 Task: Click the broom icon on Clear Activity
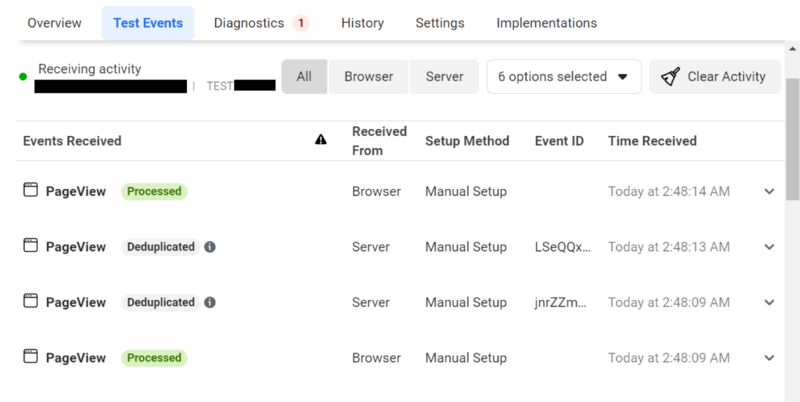pos(671,77)
